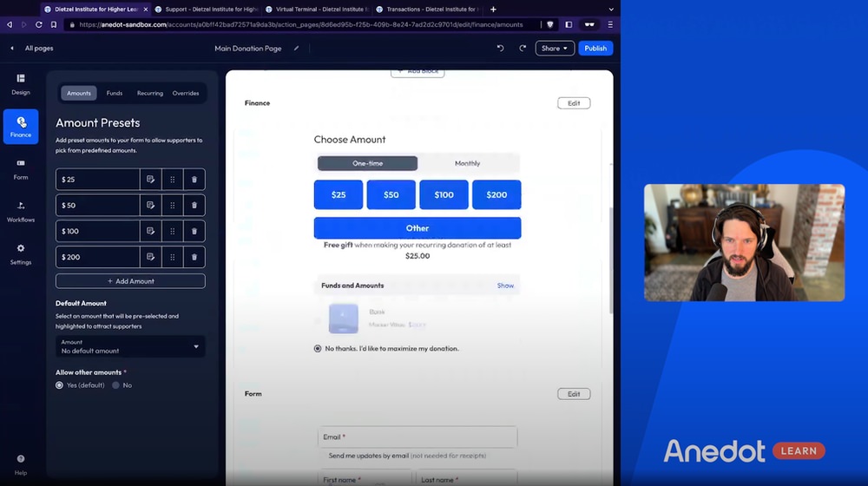Select Yes (default) for other amounts
Screen dimensions: 868x486
pyautogui.click(x=59, y=385)
